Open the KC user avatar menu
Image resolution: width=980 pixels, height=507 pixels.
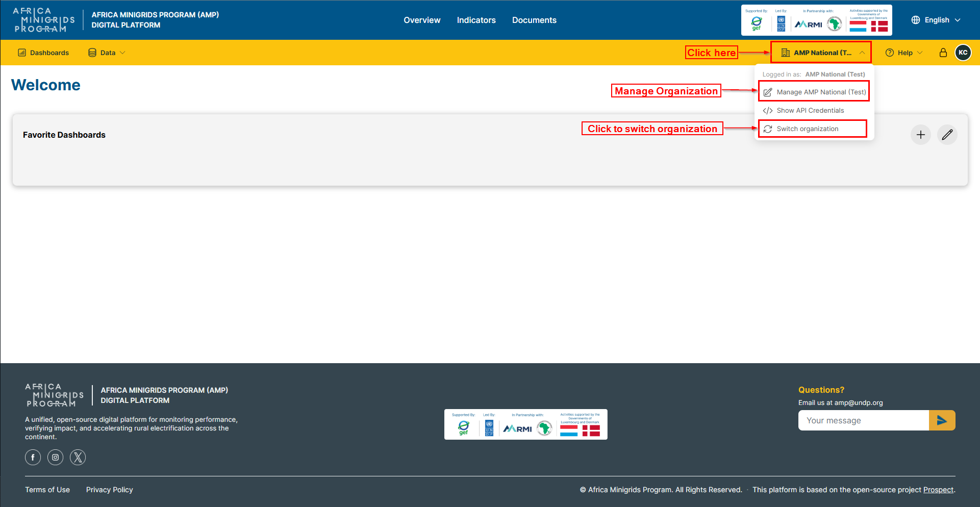click(x=963, y=53)
